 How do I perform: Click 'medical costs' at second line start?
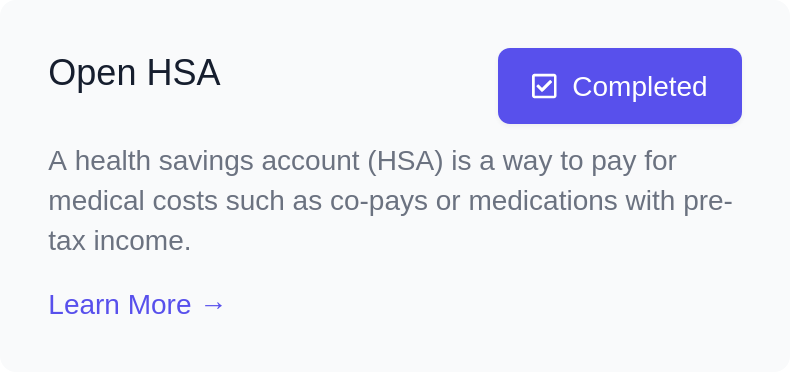(133, 201)
